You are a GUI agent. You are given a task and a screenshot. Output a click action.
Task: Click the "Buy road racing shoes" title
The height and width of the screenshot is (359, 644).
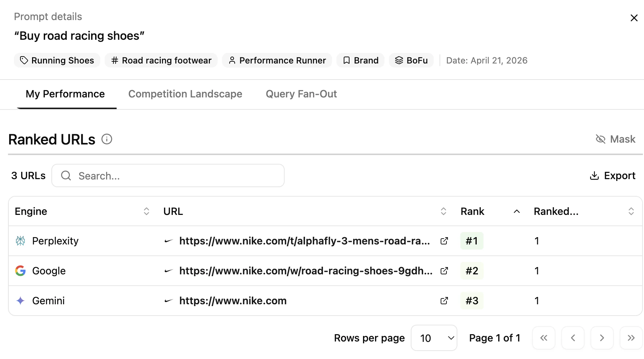(x=79, y=36)
